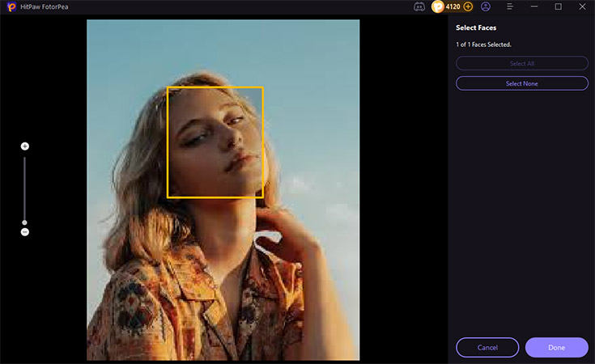The image size is (595, 364).
Task: Open the hamburger menu in the title bar
Action: click(x=510, y=6)
